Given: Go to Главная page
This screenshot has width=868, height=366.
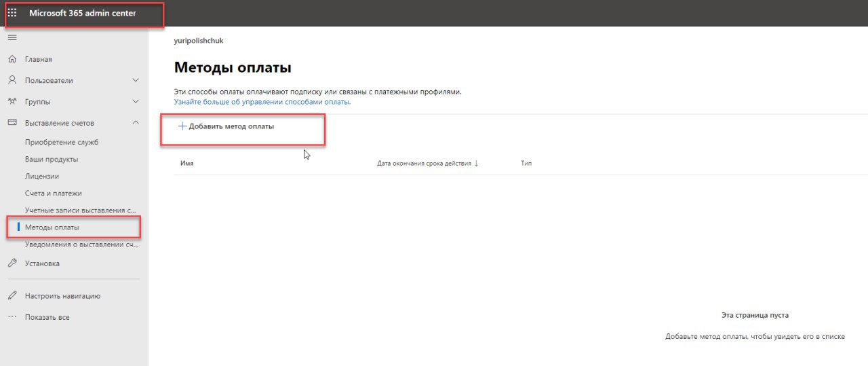Looking at the screenshot, I should click(39, 59).
